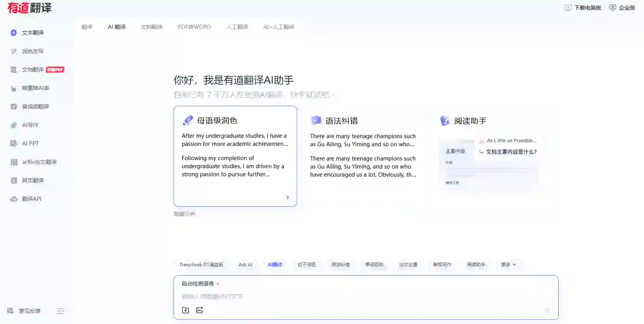Screen dimensions: 644x324
Task: Switch to the AI+人工翻译 tab
Action: coord(279,27)
